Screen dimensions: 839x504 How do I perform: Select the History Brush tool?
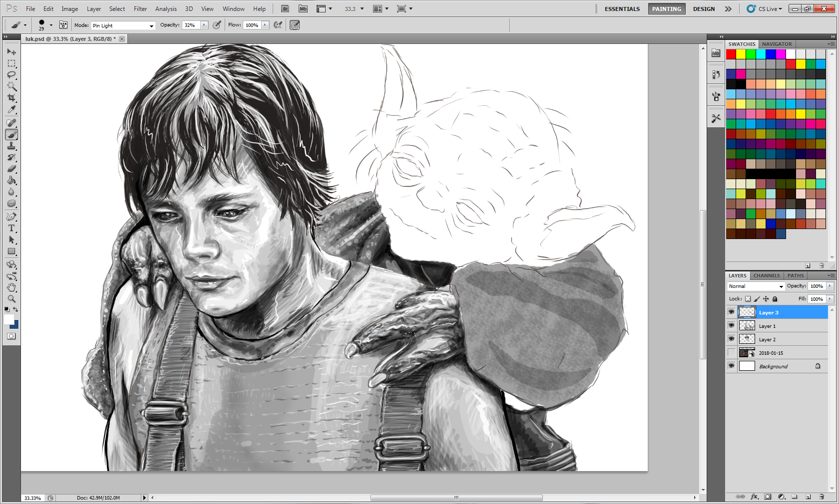11,157
